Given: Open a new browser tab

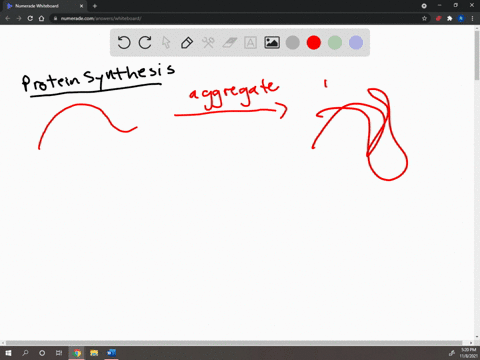Looking at the screenshot, I should point(95,6).
